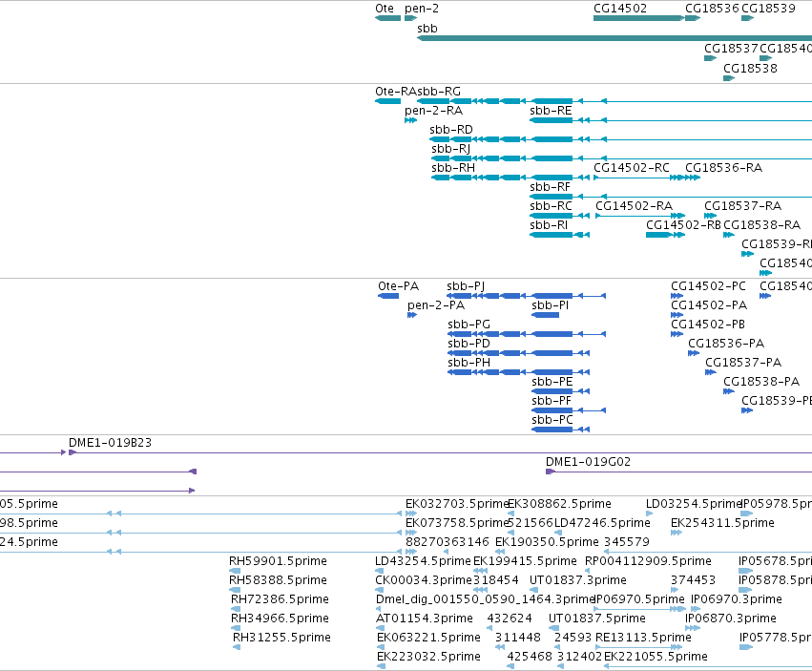Select the sbb-PJ protein feature
The width and height of the screenshot is (812, 671).
[526, 296]
